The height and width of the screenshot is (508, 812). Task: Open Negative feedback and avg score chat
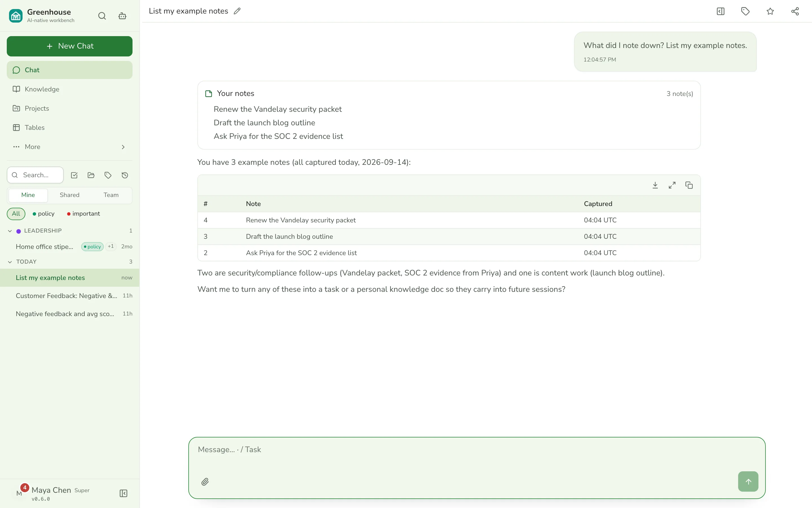tap(69, 314)
